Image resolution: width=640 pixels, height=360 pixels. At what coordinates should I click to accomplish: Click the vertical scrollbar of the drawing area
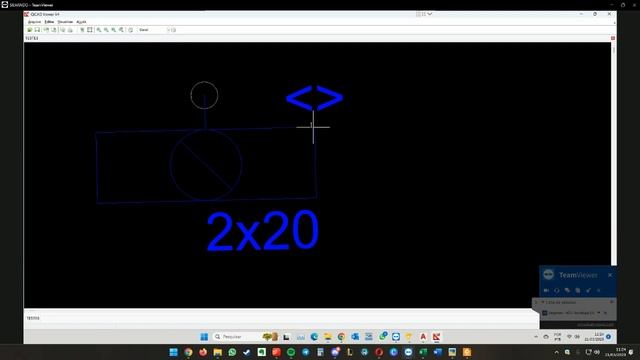click(614, 155)
